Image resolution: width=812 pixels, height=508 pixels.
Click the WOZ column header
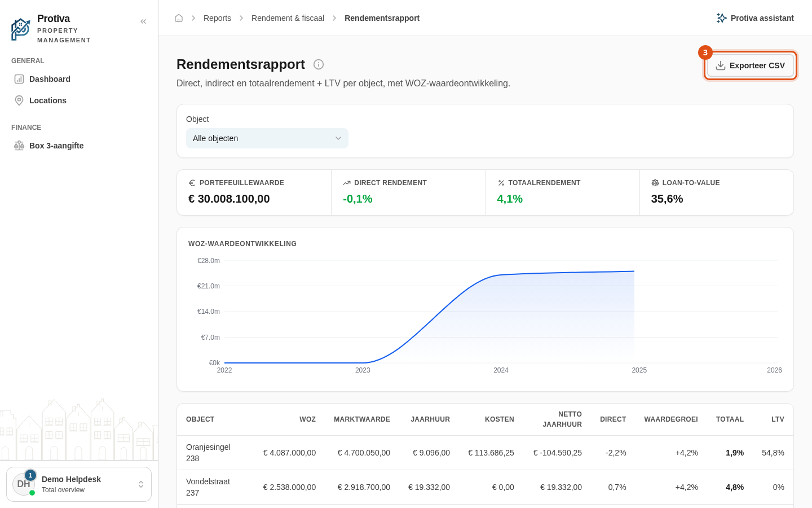[x=307, y=419]
